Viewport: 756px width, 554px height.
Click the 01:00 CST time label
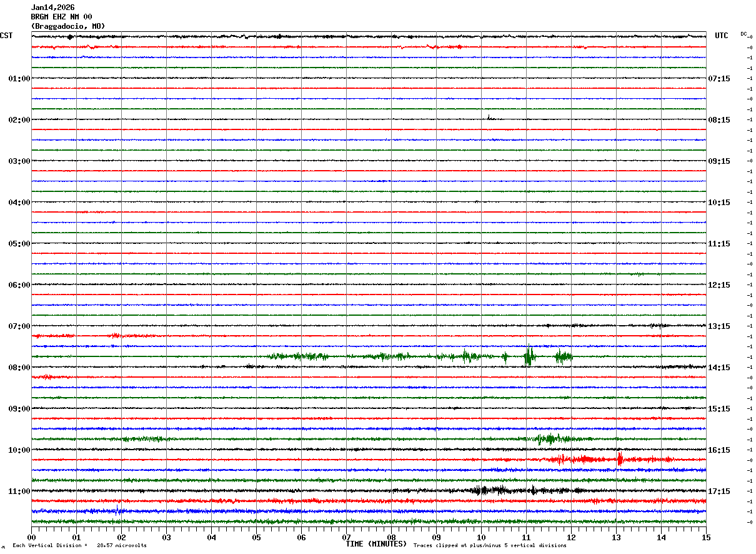(19, 79)
